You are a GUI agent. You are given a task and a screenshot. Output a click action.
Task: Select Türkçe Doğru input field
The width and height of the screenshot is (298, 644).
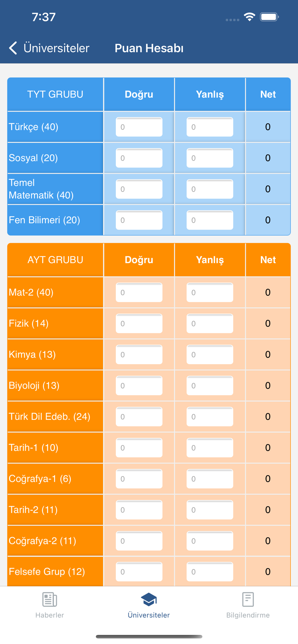tap(139, 127)
